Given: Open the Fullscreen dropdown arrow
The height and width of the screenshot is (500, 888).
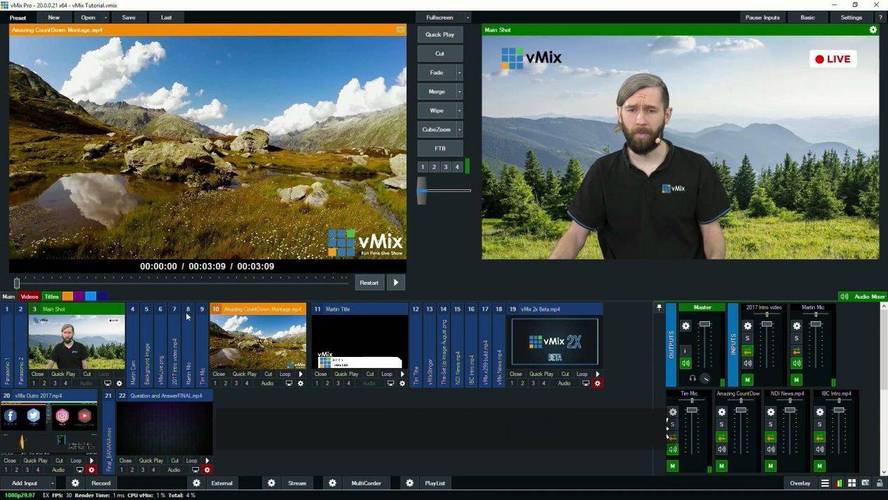Looking at the screenshot, I should tap(467, 18).
